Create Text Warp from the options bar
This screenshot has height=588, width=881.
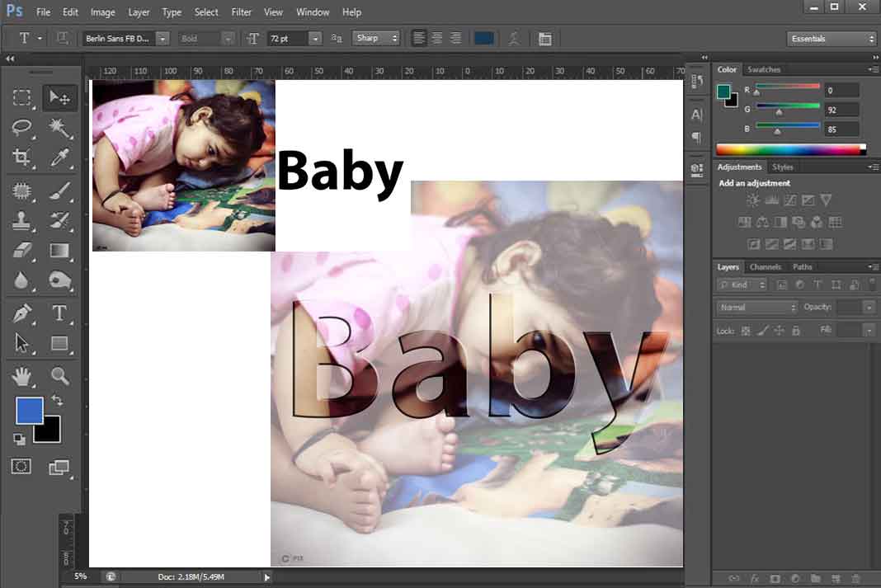[x=513, y=38]
